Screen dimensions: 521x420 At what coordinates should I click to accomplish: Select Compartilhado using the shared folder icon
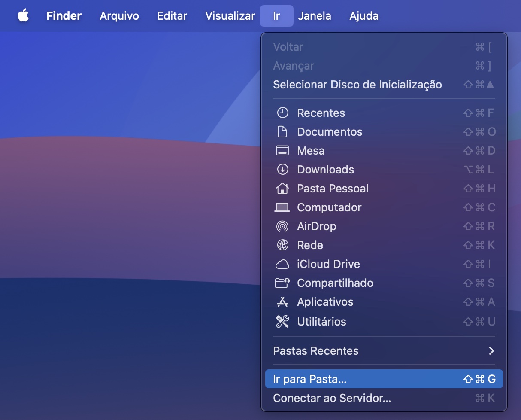(x=282, y=283)
